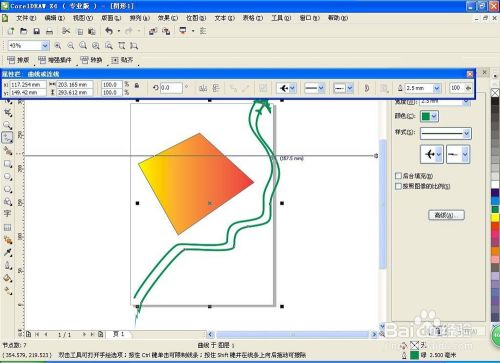Viewport: 500px width, 363px height.
Task: Select the Table tool in toolbox
Action: pos(7,227)
